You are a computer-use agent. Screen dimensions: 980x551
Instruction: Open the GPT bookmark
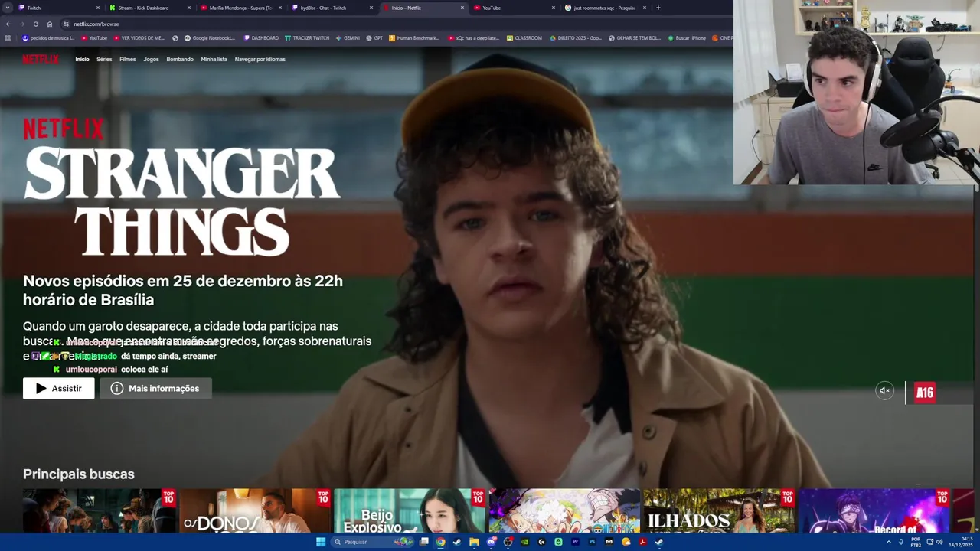374,37
